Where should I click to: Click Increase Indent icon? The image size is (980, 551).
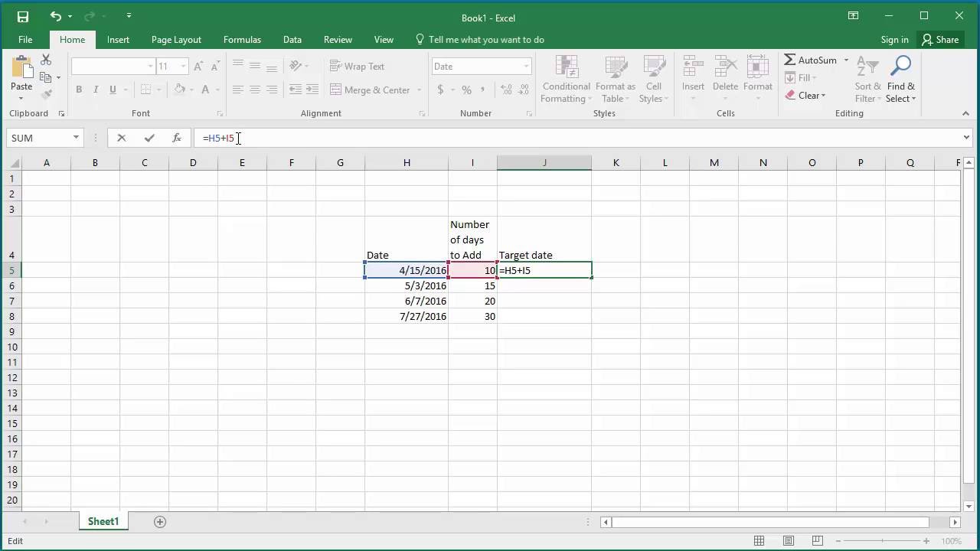click(312, 90)
